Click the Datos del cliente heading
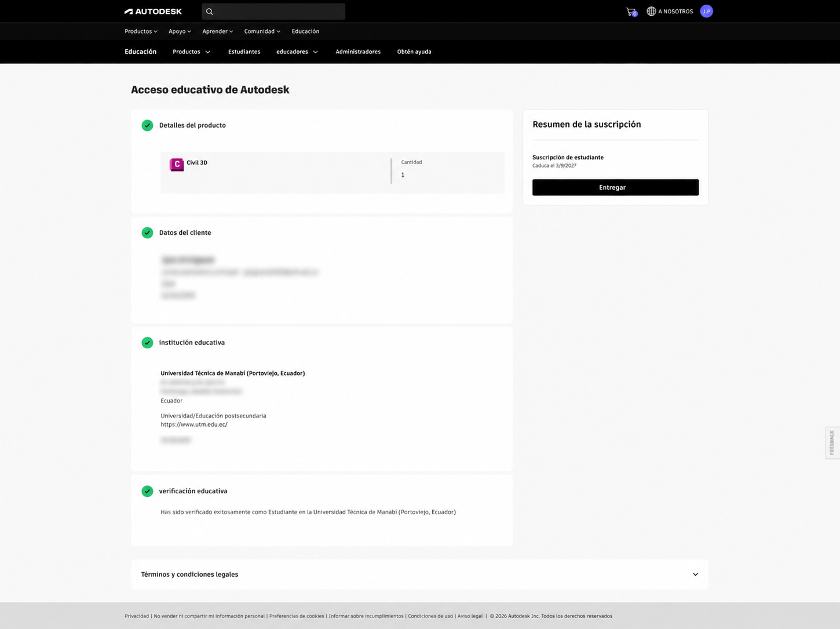 [x=185, y=232]
